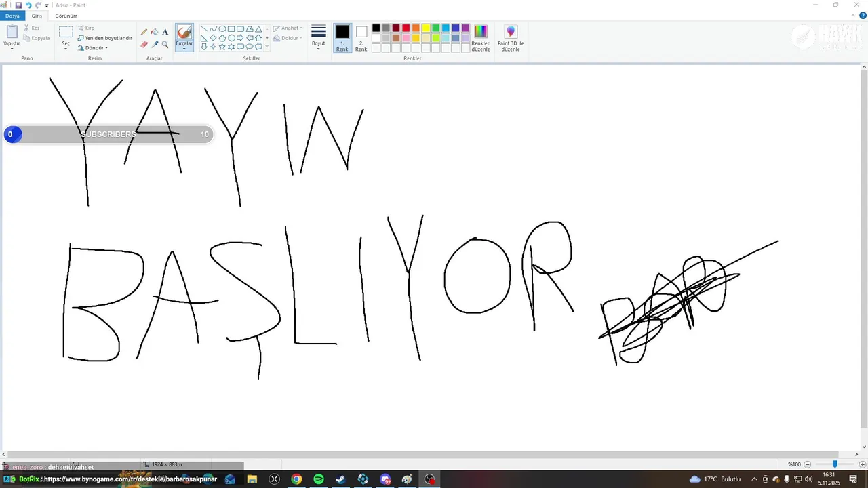
Task: Select 2. Renk background color box
Action: [361, 38]
